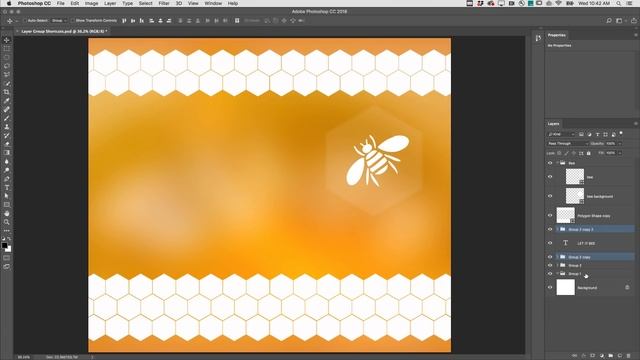Viewport: 640px width, 360px height.
Task: Open macOS Spotlight search icon
Action: (619, 3)
